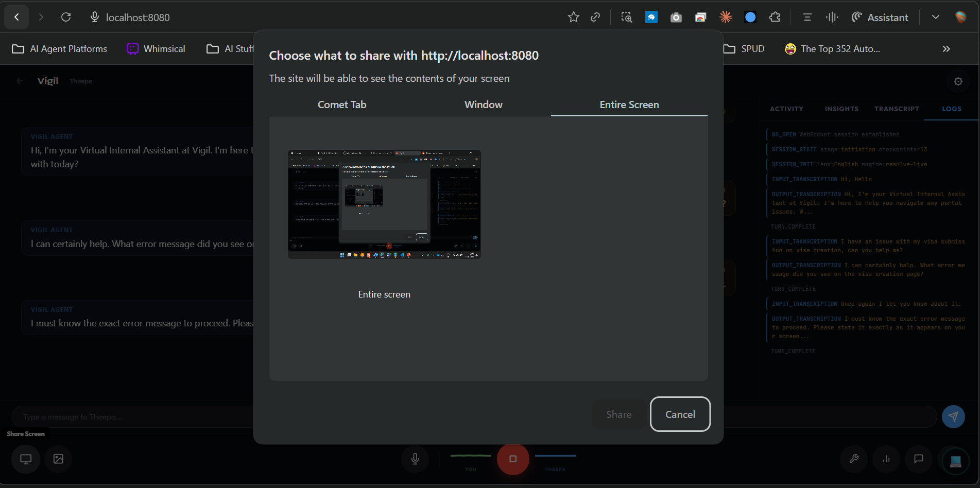This screenshot has width=980, height=488.
Task: Mute your microphone
Action: 415,459
